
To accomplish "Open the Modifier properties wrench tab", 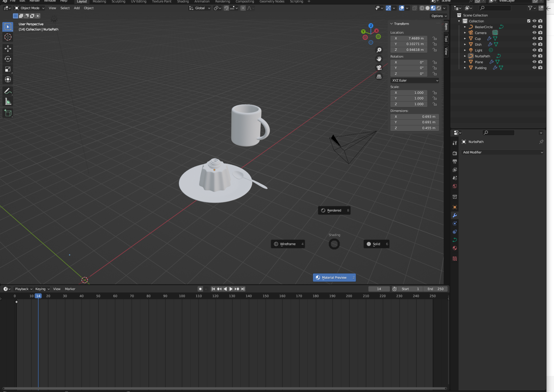I will (455, 215).
